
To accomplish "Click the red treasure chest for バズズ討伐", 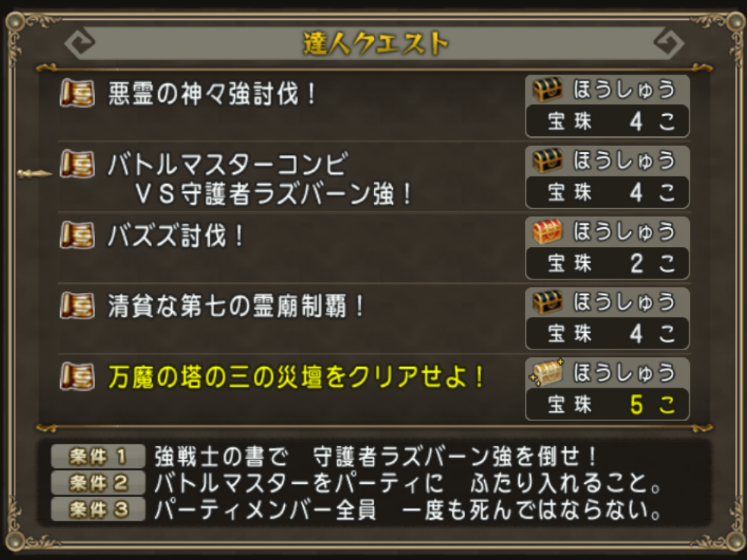I will (x=547, y=231).
